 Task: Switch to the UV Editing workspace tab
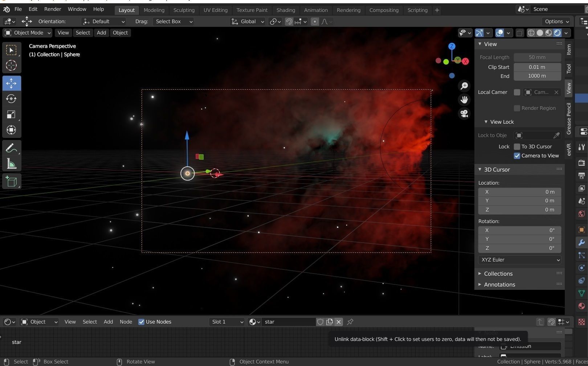216,10
